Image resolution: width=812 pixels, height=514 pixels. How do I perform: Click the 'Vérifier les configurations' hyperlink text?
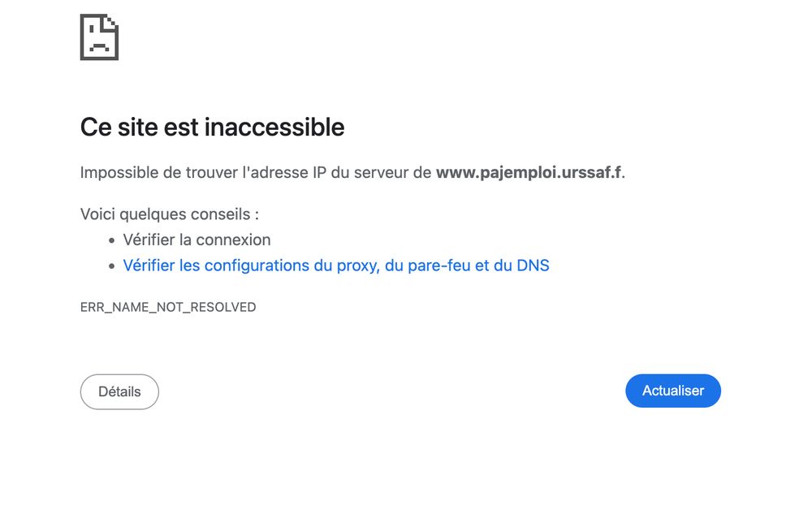[x=336, y=266]
